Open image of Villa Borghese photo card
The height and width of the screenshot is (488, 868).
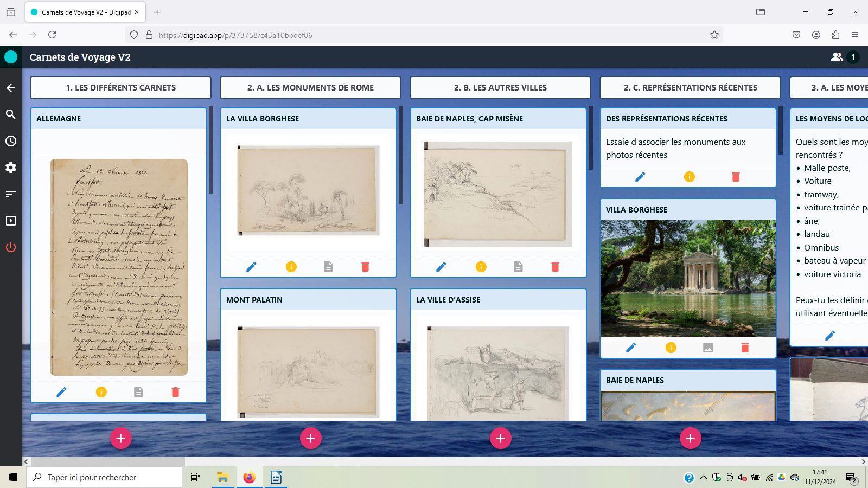click(708, 348)
